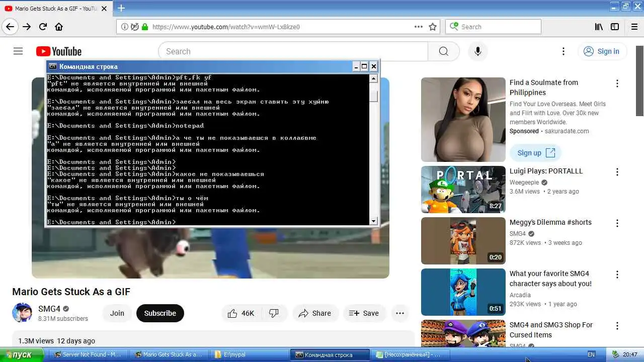Sign in to YouTube
644x362 pixels.
(602, 51)
